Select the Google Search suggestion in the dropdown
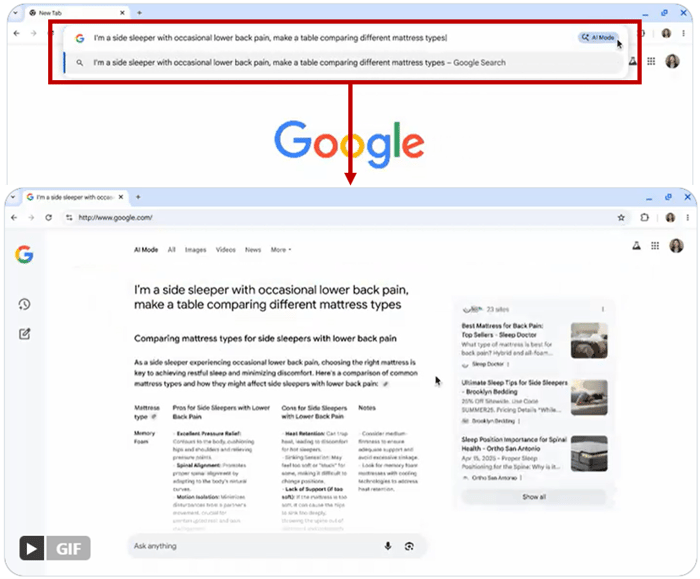The image size is (700, 579). (x=300, y=62)
